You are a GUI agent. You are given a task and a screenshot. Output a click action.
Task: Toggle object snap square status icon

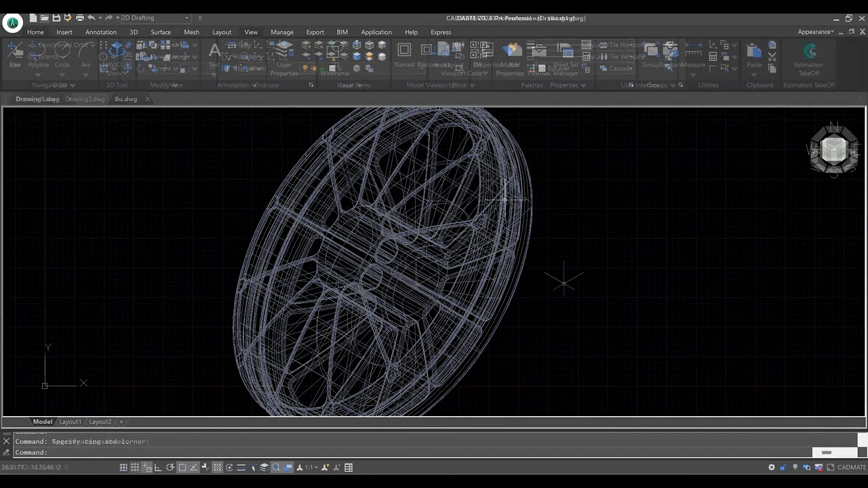pyautogui.click(x=182, y=467)
